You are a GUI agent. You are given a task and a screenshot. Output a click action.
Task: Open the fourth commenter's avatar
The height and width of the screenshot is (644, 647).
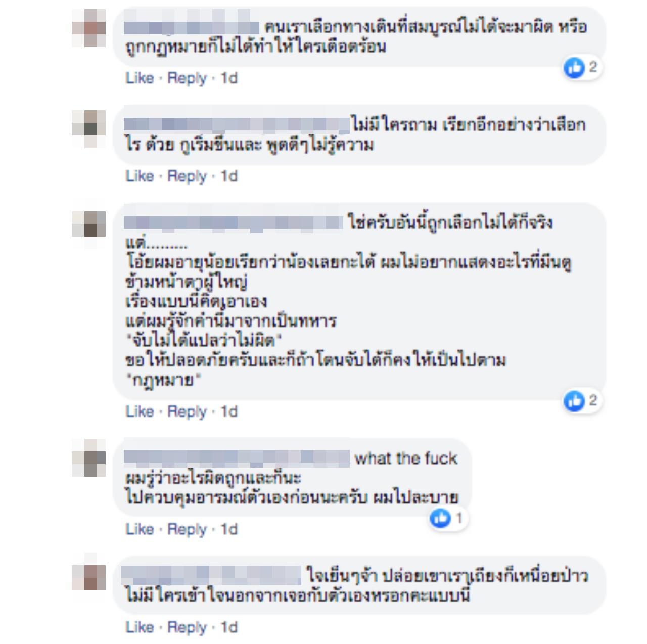tap(88, 457)
